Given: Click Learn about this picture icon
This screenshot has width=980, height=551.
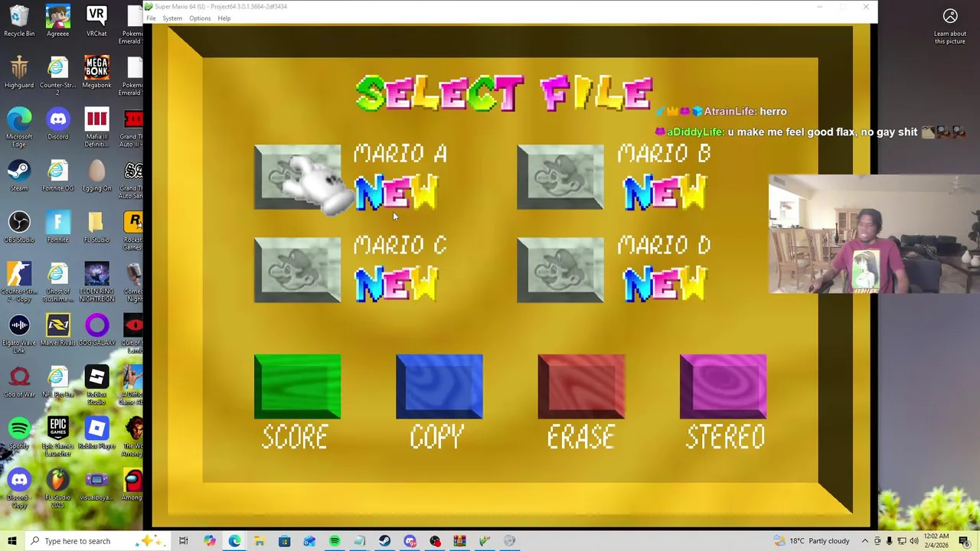Looking at the screenshot, I should click(x=950, y=16).
